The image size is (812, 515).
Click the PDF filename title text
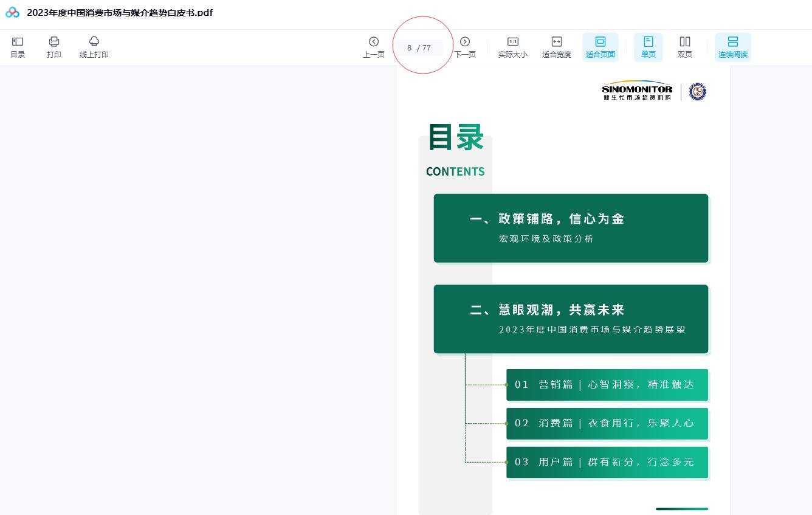coord(120,13)
